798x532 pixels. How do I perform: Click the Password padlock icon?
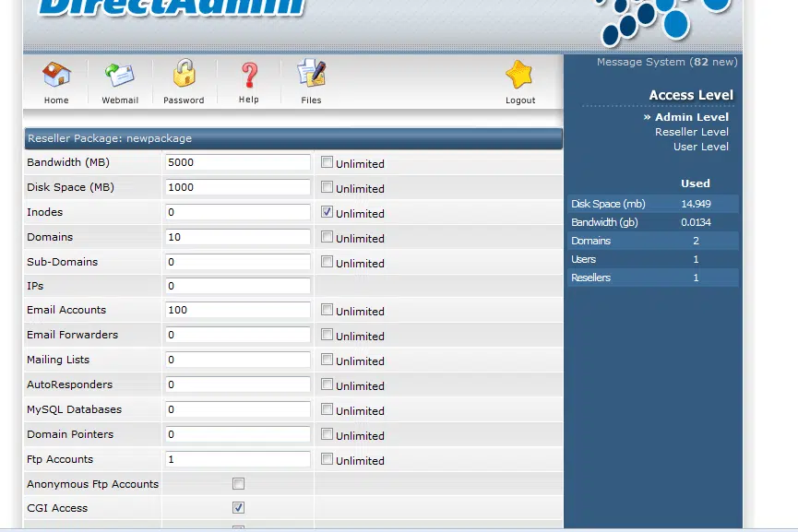click(184, 73)
